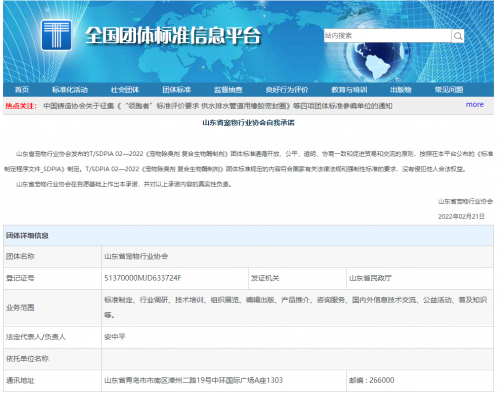Open the 常见问题 menu item
Screen dimensions: 500x394
tap(449, 90)
